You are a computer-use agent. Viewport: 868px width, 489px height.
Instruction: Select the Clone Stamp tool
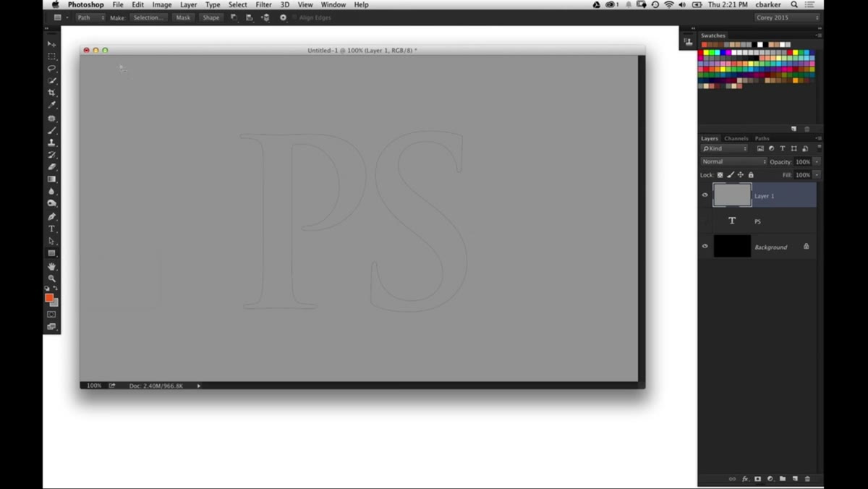coord(51,143)
